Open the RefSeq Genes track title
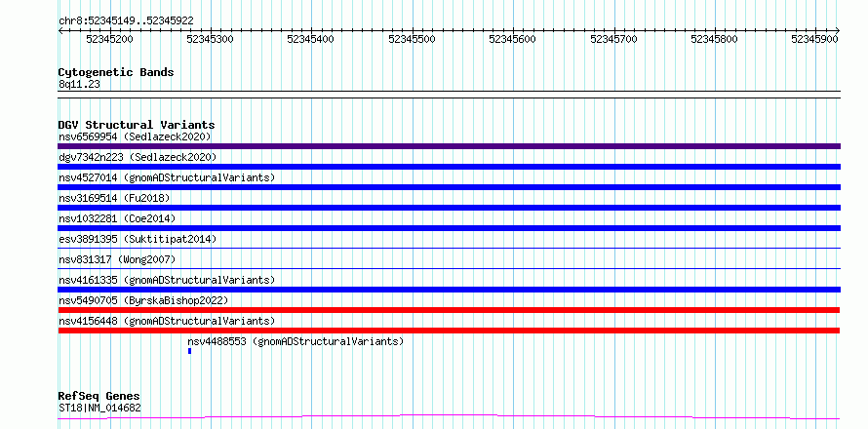Screen dimensions: 868x429 point(99,397)
